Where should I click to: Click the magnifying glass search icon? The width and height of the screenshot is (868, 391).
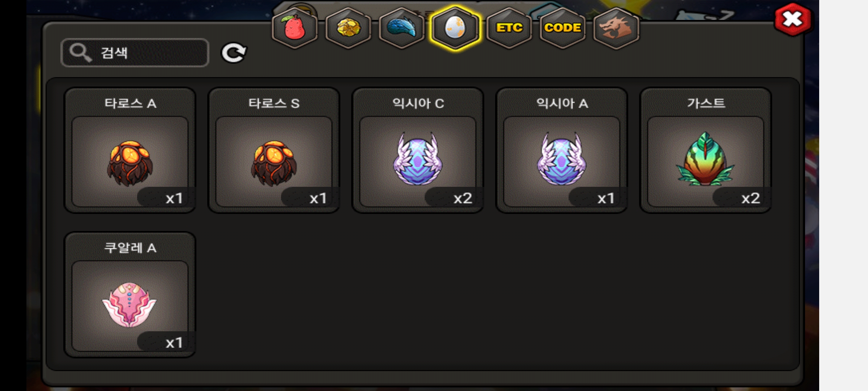point(80,53)
